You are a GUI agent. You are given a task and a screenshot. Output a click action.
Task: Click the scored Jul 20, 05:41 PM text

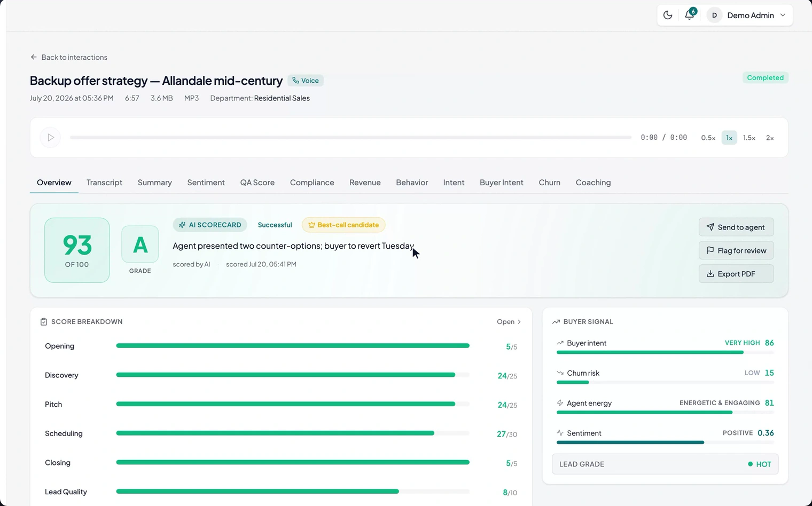point(261,264)
